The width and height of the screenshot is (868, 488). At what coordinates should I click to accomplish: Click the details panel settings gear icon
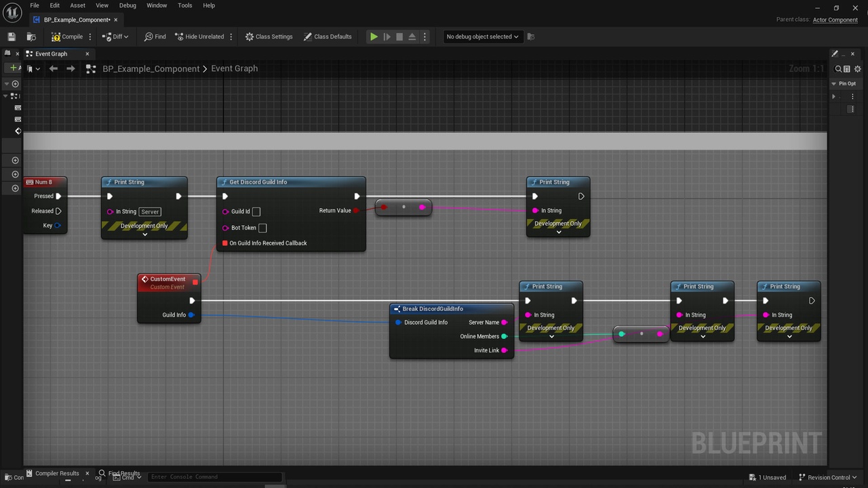pyautogui.click(x=857, y=68)
